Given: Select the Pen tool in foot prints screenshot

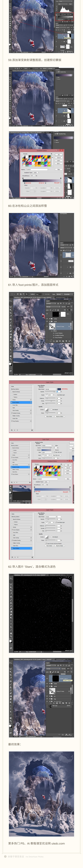Looking at the screenshot, I should 11,344.
